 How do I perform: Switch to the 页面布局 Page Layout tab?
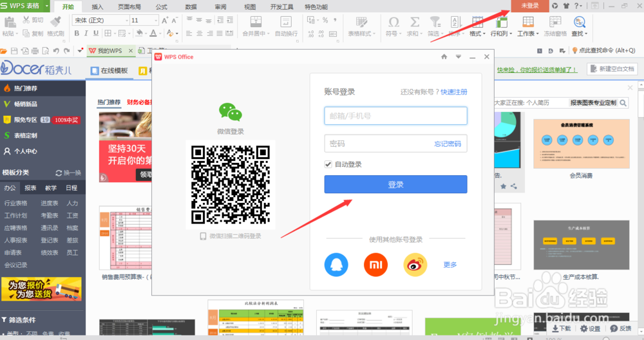point(129,6)
